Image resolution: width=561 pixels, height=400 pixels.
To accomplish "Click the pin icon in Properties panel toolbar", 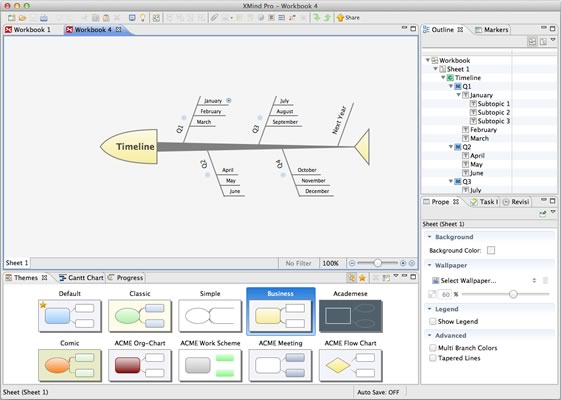I will [543, 214].
